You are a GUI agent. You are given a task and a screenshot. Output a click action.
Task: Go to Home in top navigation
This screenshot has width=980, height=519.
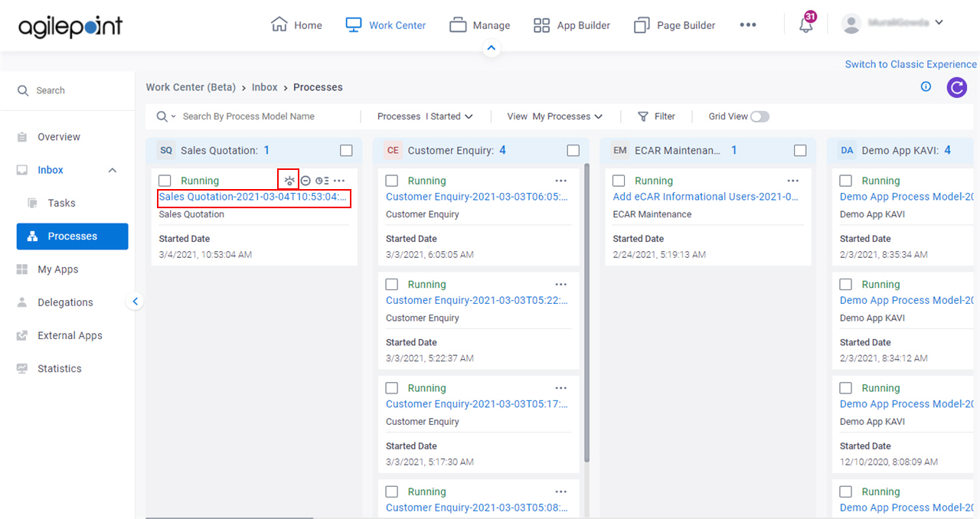coord(296,25)
